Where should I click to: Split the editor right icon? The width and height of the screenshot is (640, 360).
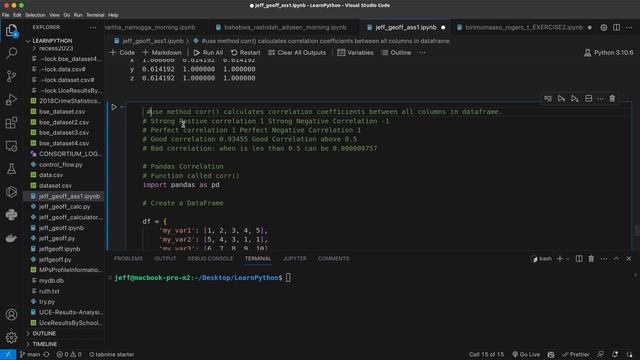(616, 27)
